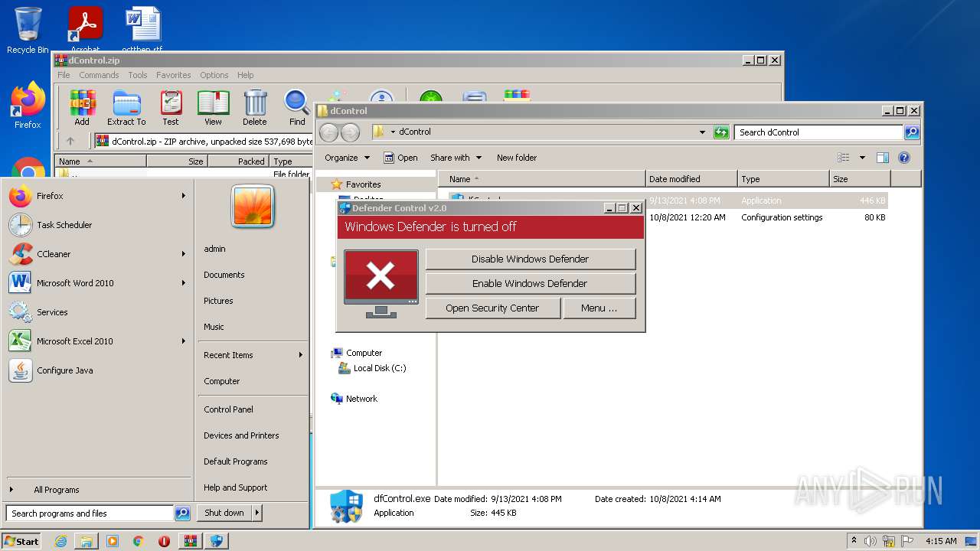The width and height of the screenshot is (980, 551).
Task: Switch to WinRAR via taskbar icon
Action: tap(191, 541)
